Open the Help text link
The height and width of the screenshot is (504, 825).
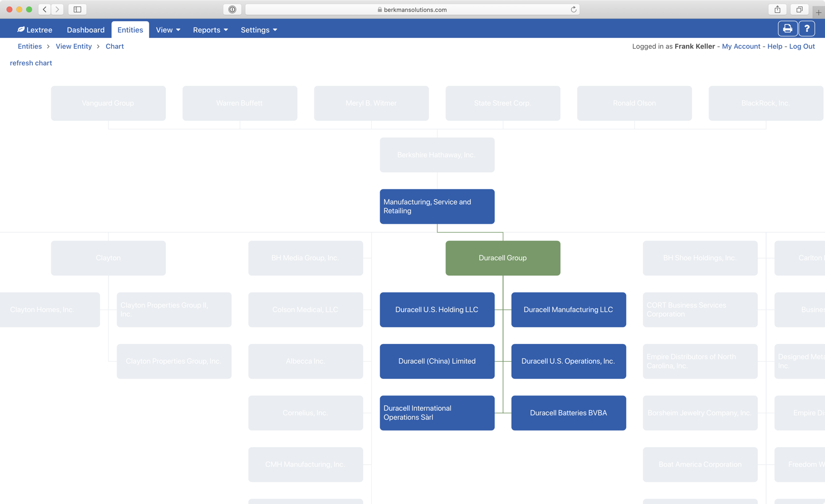[x=774, y=46]
